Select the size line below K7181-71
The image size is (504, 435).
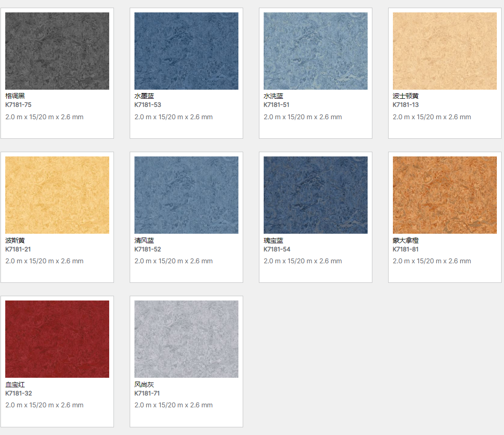174,405
